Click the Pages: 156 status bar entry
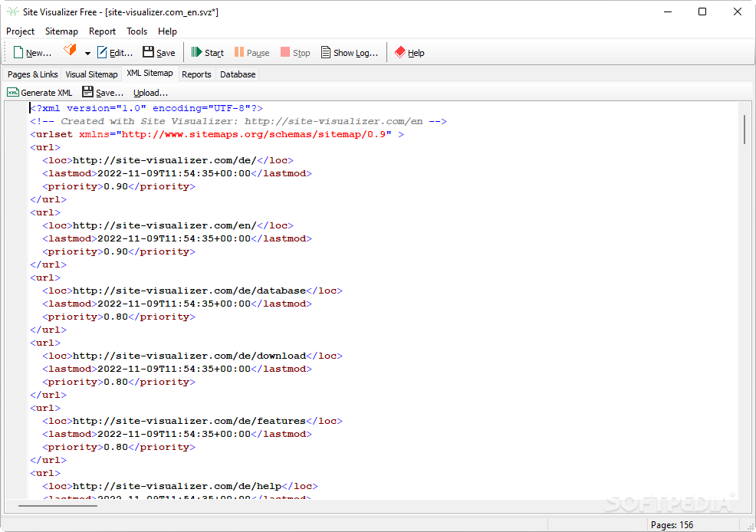 672,525
